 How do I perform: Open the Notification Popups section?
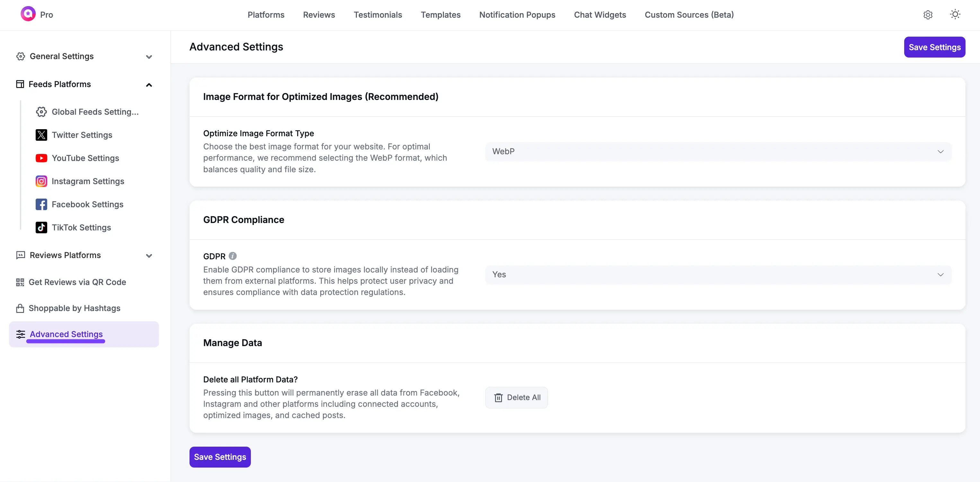tap(517, 15)
